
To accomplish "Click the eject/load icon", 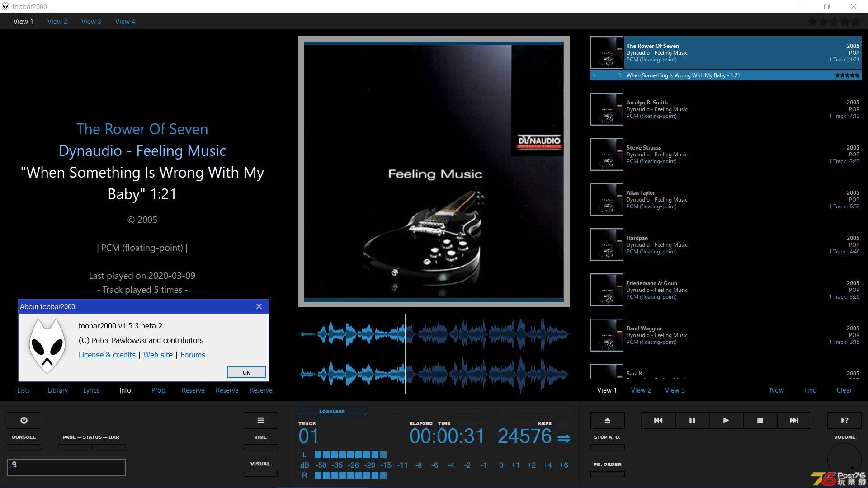I will click(x=608, y=420).
